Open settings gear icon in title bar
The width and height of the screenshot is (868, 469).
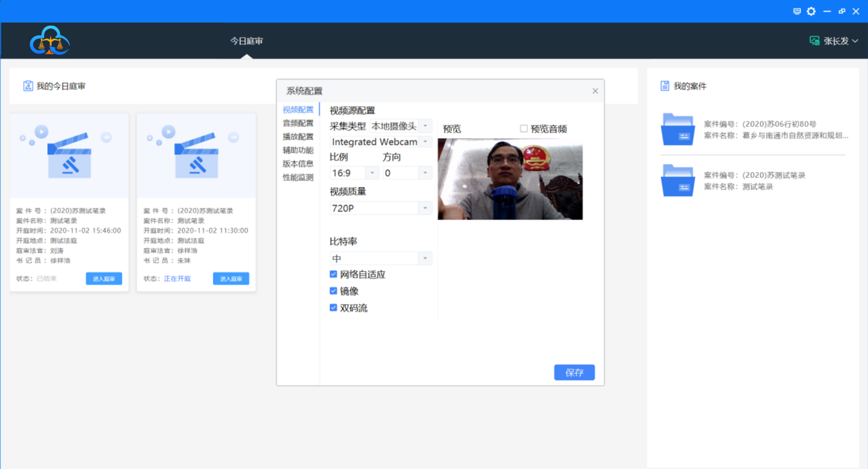tap(811, 11)
